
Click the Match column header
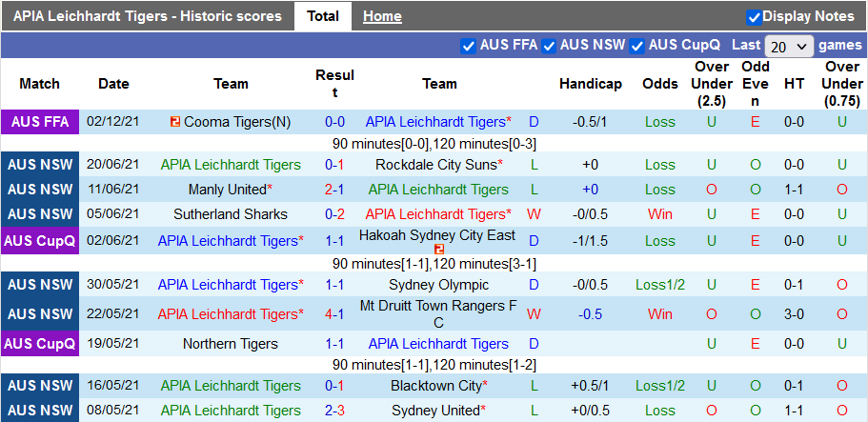click(x=39, y=84)
